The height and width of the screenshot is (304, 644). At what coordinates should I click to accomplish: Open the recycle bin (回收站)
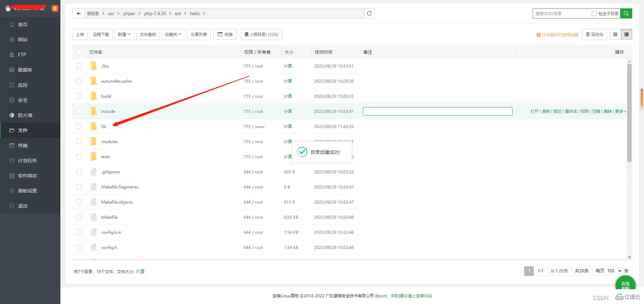point(594,34)
